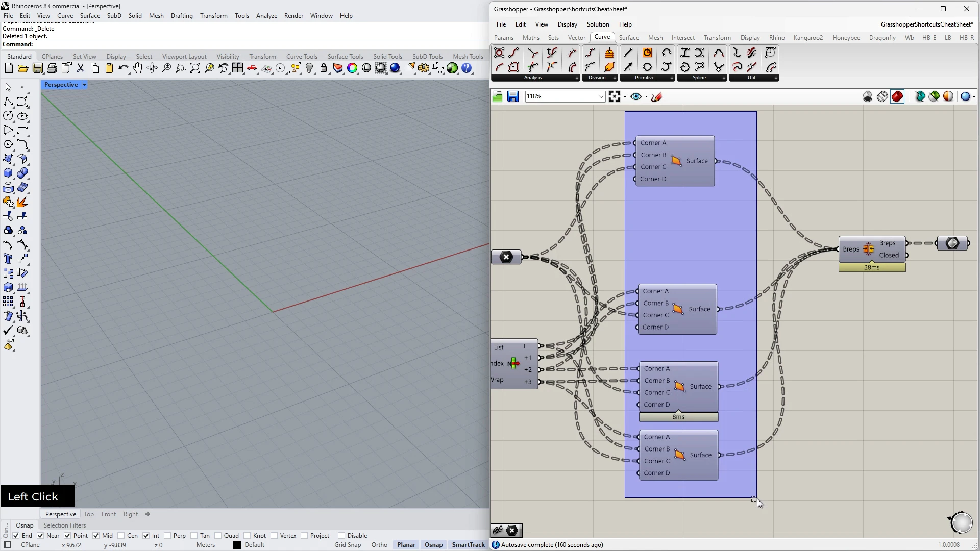Viewport: 980px width, 551px height.
Task: Enable the Perp osnap checkbox
Action: (x=167, y=536)
